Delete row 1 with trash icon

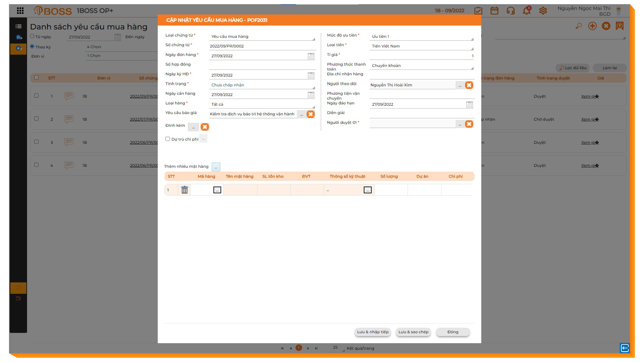coord(184,190)
